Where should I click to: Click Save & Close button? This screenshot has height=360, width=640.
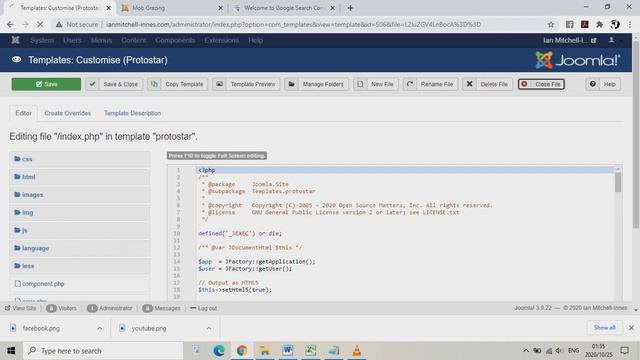(x=114, y=84)
